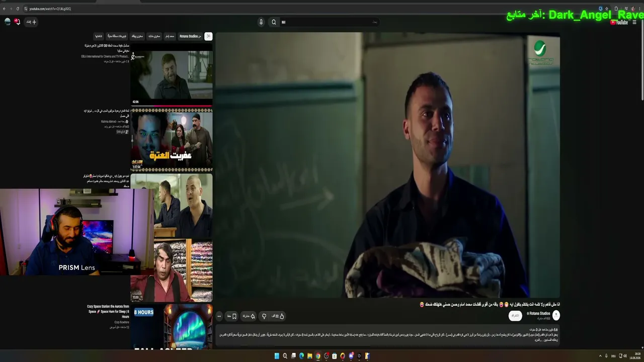This screenshot has height=362, width=644.
Task: Open the 'Cozy Nowhere' channel link
Action: (x=122, y=322)
